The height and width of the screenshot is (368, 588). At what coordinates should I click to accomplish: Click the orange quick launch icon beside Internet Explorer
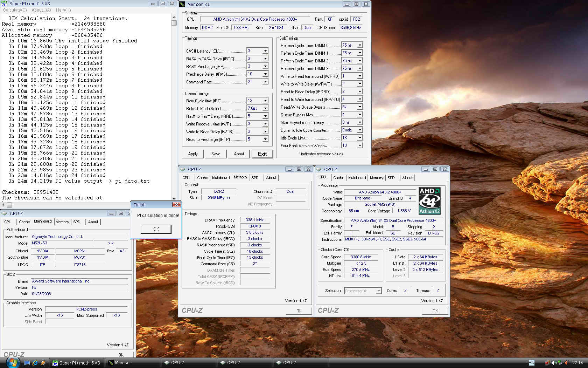(43, 363)
